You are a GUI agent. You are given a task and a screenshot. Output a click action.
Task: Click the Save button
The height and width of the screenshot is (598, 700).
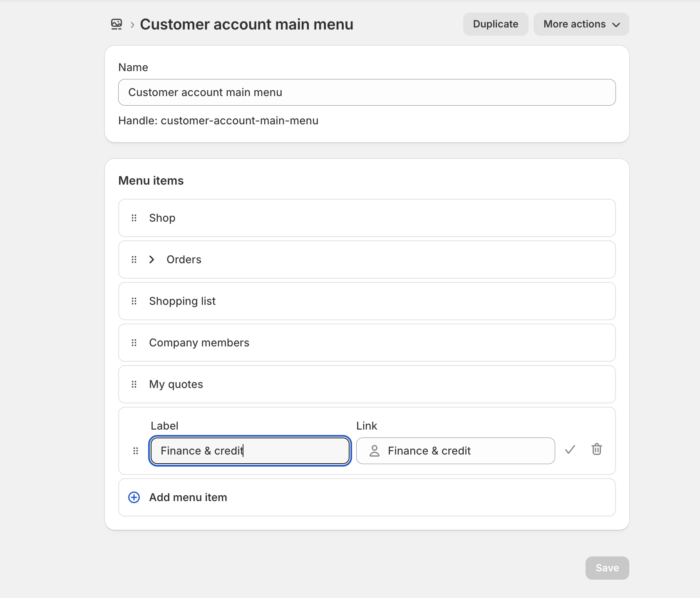(607, 568)
